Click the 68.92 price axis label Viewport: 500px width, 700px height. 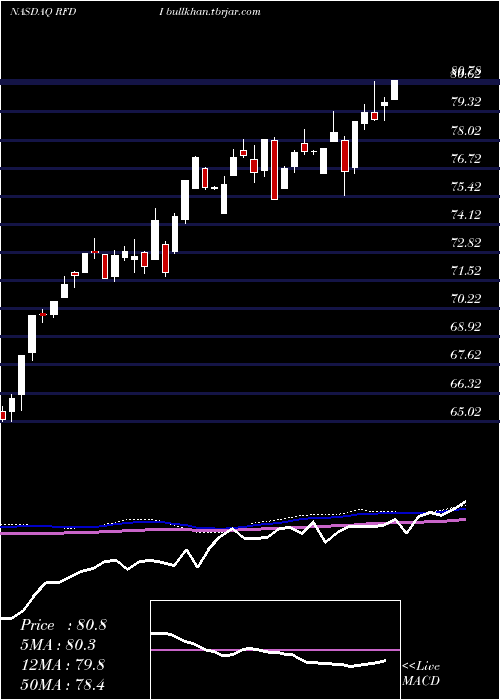(x=466, y=327)
